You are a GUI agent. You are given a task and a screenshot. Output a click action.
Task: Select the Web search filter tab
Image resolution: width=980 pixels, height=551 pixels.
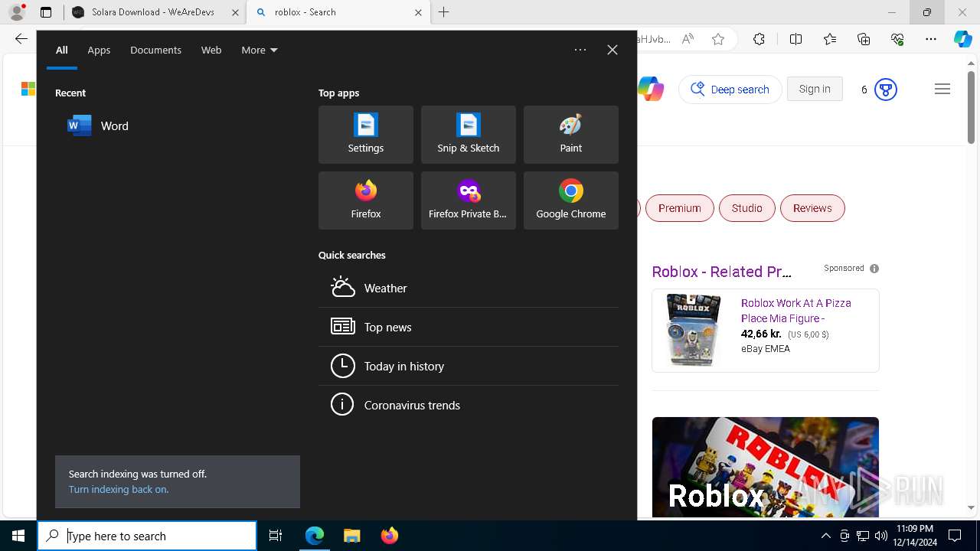click(211, 50)
